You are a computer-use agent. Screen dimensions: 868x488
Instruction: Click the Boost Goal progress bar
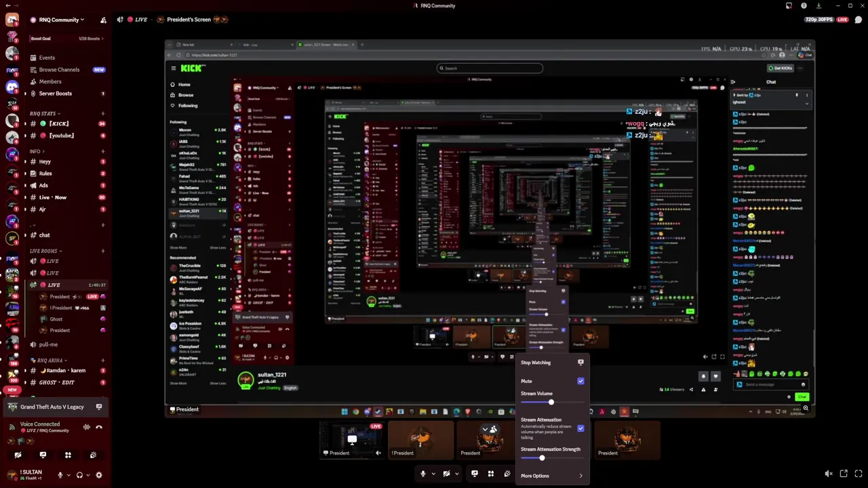pyautogui.click(x=66, y=39)
